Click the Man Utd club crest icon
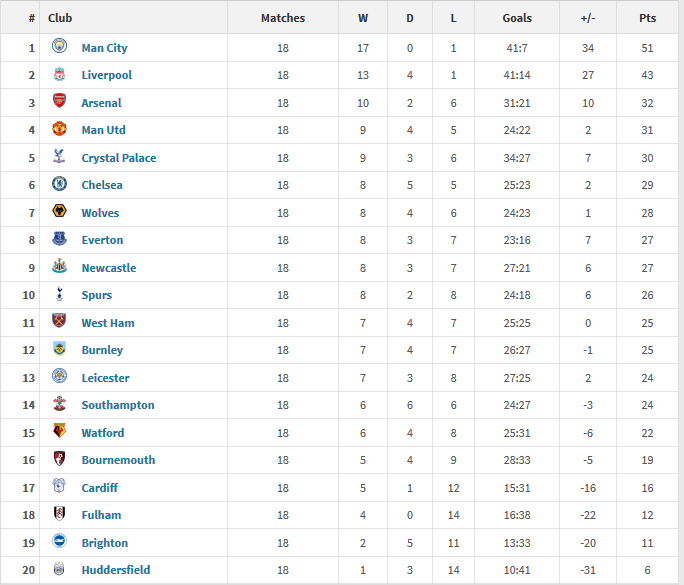This screenshot has width=684, height=585. (59, 130)
